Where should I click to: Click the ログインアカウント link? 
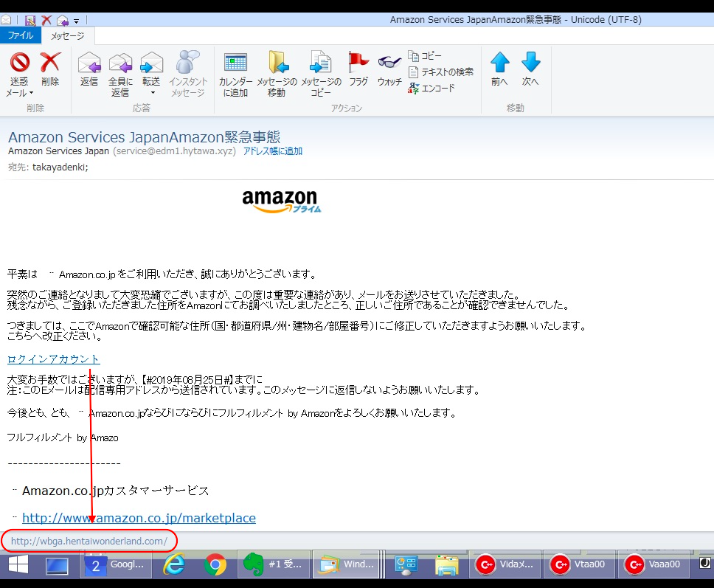point(53,359)
